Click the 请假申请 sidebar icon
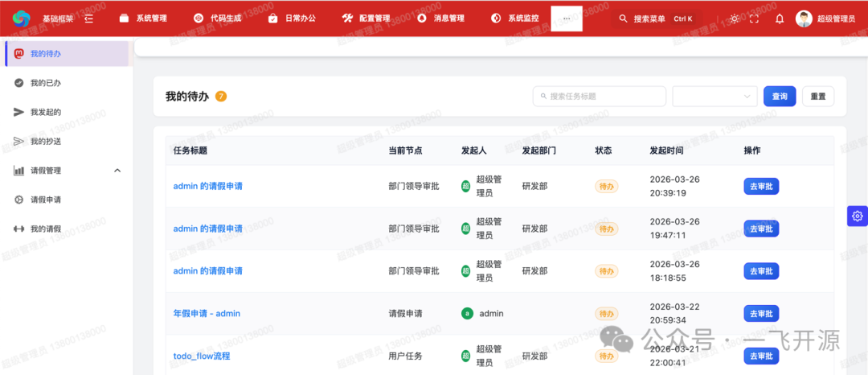868x375 pixels. 18,200
